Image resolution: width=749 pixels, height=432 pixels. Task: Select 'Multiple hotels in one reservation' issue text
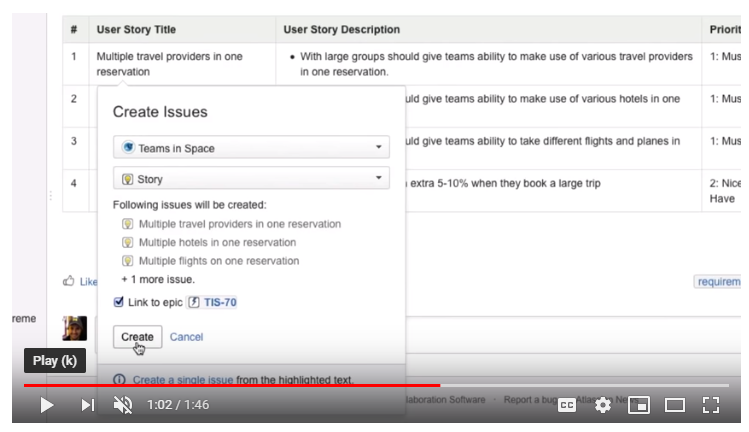[217, 242]
